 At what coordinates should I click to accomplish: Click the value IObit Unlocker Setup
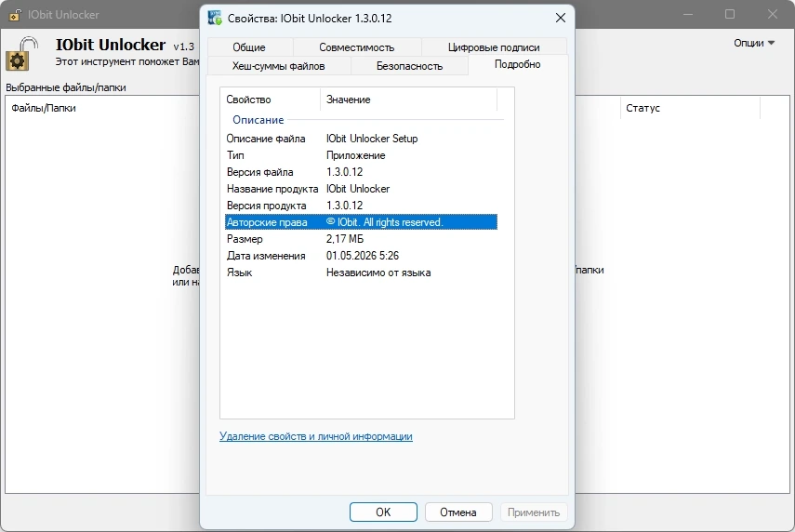click(372, 139)
